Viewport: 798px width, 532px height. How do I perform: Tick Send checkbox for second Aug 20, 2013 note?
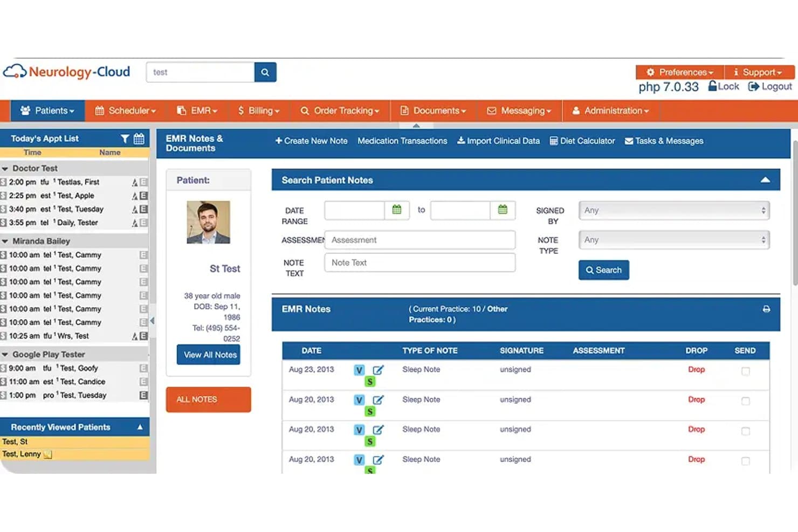pos(745,431)
